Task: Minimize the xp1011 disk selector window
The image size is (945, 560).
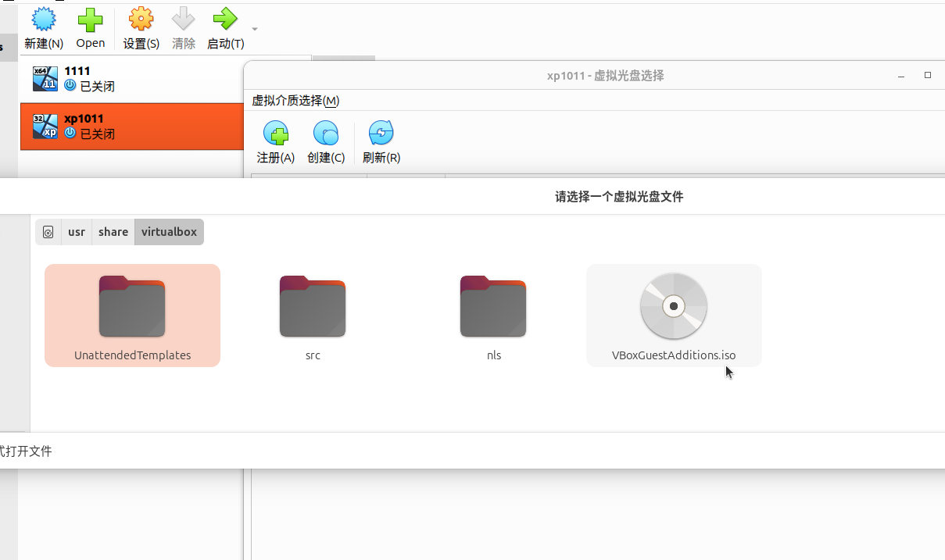Action: 901,76
